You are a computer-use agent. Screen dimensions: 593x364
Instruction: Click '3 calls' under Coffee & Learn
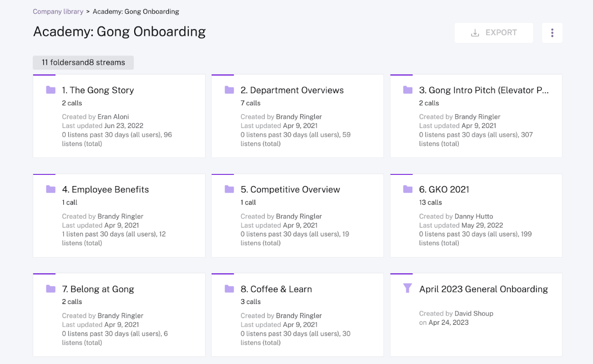tap(251, 302)
